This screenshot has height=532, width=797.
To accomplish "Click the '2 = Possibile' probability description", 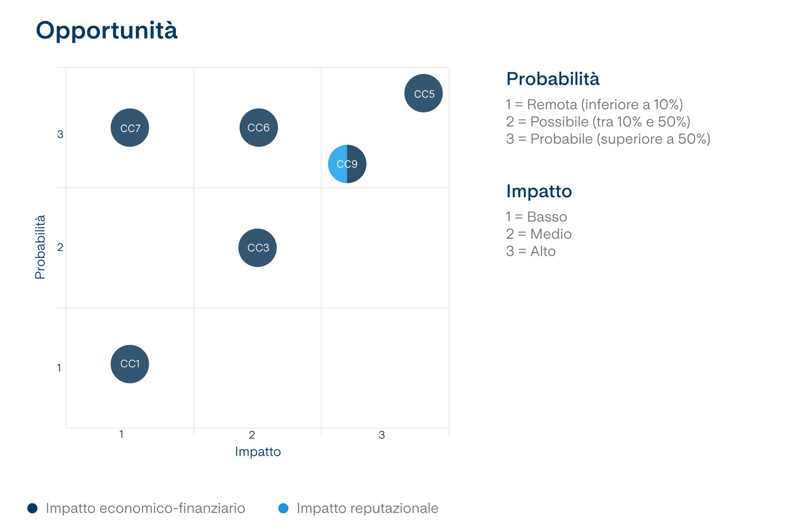I will (x=598, y=122).
